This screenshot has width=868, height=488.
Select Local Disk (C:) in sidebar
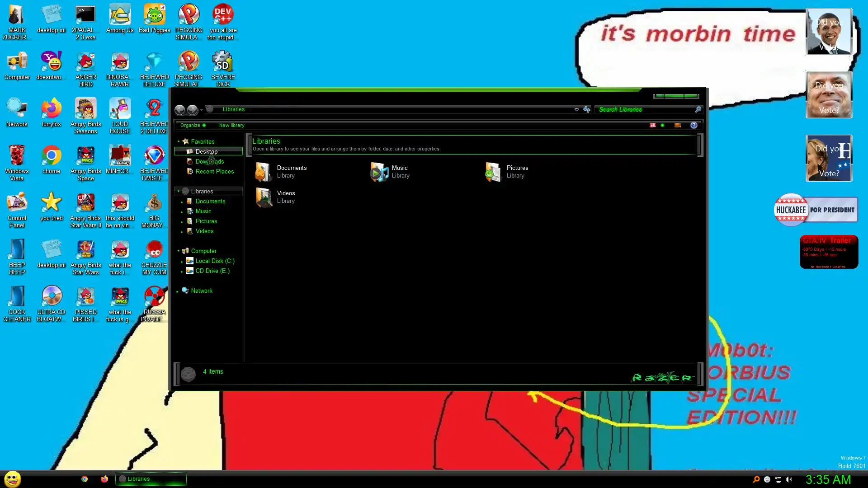coord(215,261)
